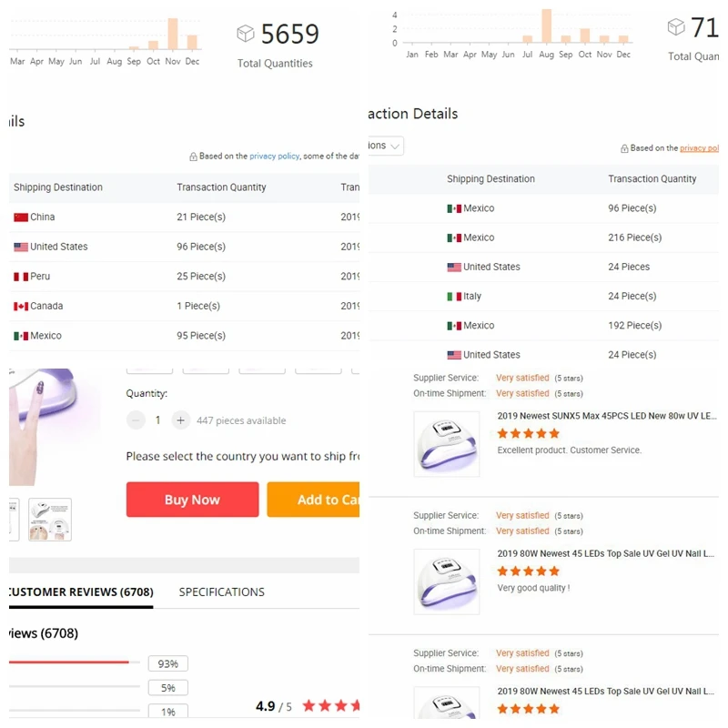Image resolution: width=728 pixels, height=728 pixels.
Task: Click the tall November bar in left chart
Action: tap(173, 33)
